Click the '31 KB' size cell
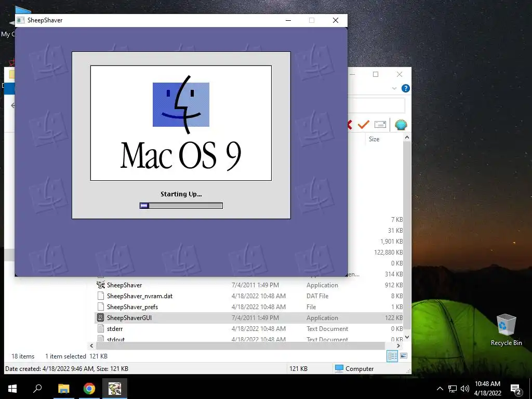Screen dimensions: 532x399 [395, 230]
